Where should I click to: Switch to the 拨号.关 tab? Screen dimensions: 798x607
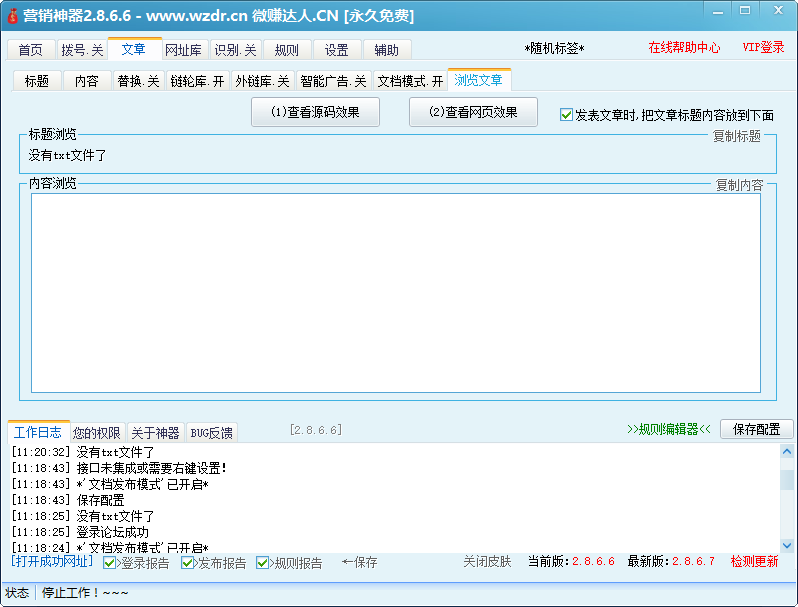point(82,50)
